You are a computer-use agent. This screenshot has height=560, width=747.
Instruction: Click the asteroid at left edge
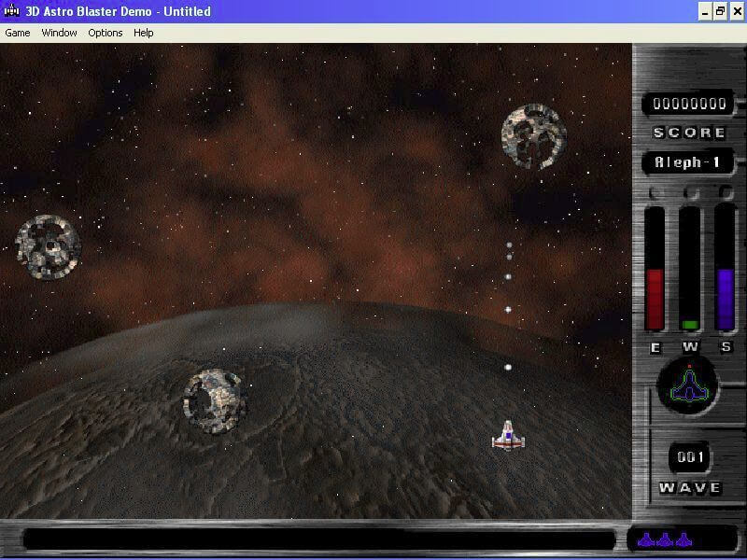point(49,246)
